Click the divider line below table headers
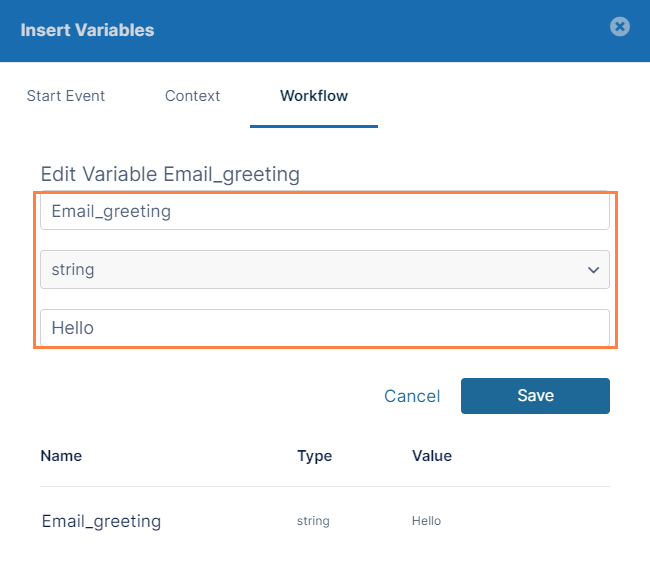The width and height of the screenshot is (650, 563). [324, 487]
